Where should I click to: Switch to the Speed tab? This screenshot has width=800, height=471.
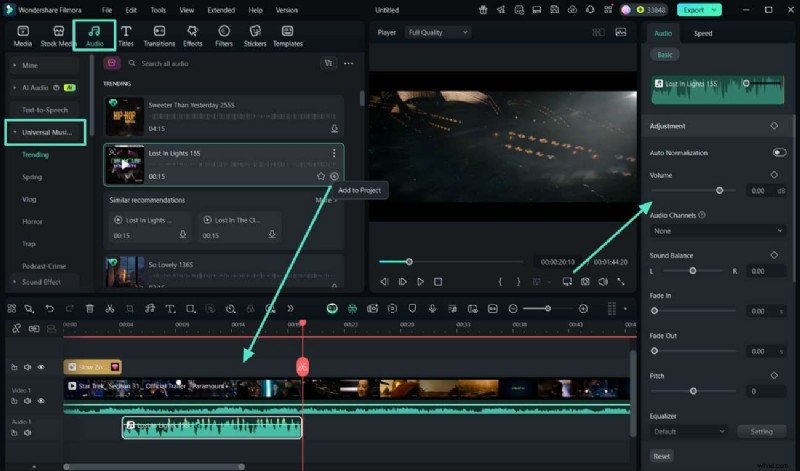[703, 33]
